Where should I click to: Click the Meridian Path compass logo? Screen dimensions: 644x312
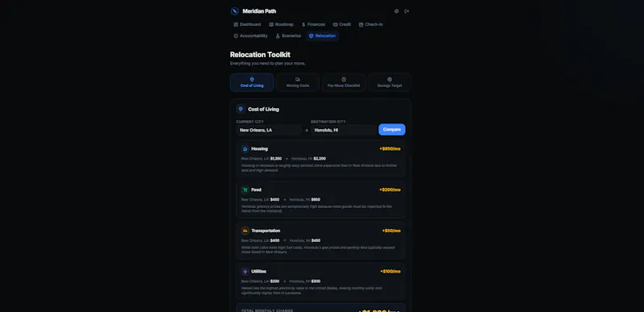click(234, 11)
